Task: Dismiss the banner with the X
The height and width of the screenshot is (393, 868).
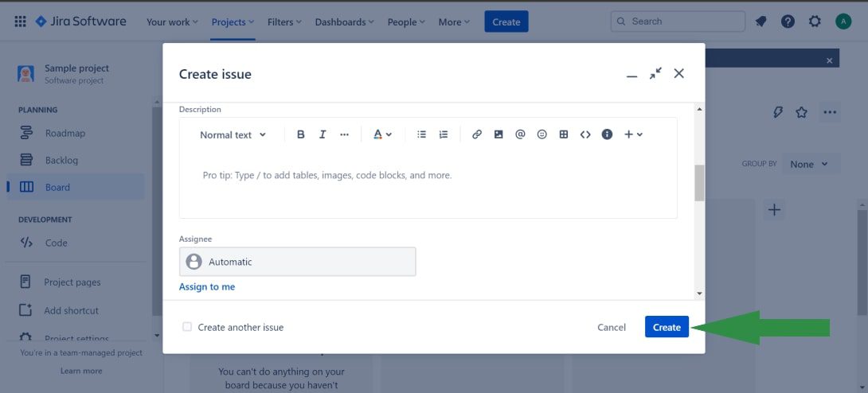Action: (x=829, y=60)
